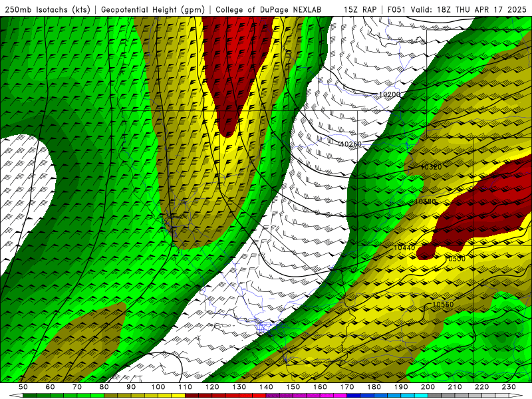Click the '250mb Isotachs (kts)' title text
532x399 pixels.
click(x=47, y=9)
